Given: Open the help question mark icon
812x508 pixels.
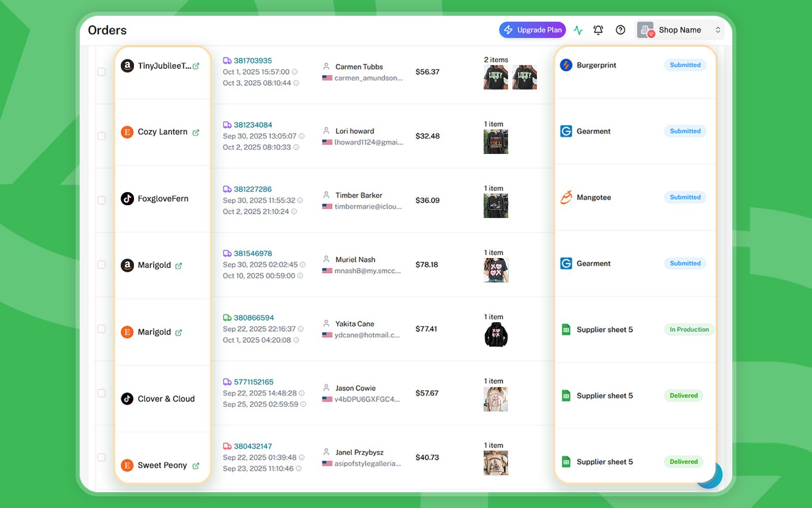Looking at the screenshot, I should [x=620, y=30].
